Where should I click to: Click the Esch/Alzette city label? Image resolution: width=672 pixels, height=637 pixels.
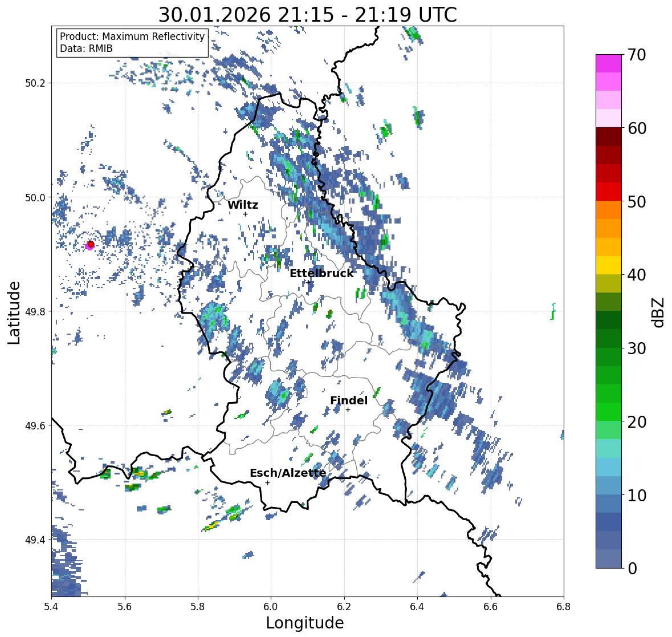pyautogui.click(x=288, y=473)
